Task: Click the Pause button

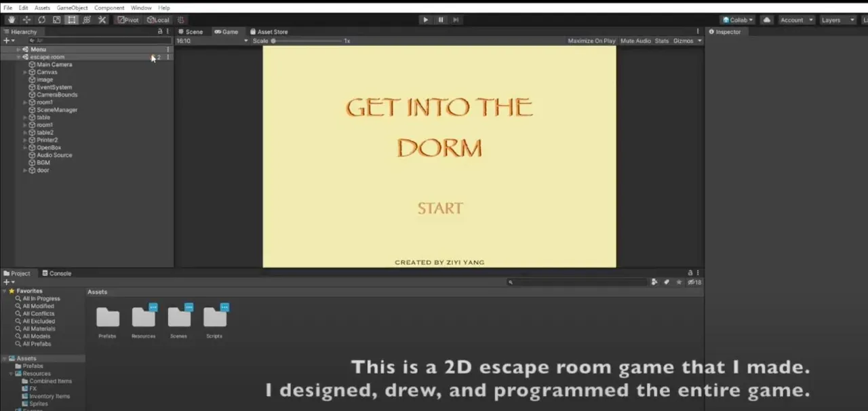Action: tap(441, 20)
